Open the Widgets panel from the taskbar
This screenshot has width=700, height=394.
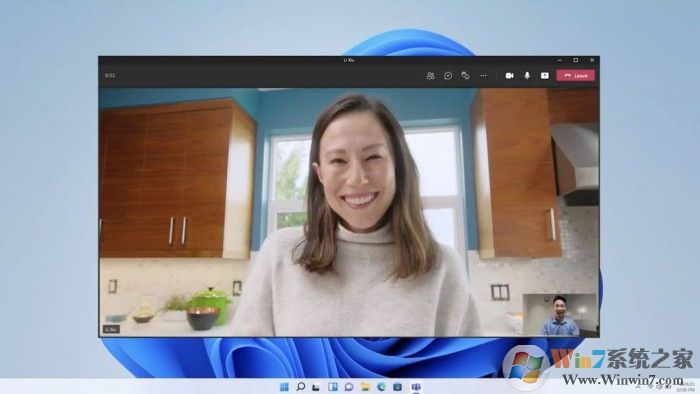point(333,387)
